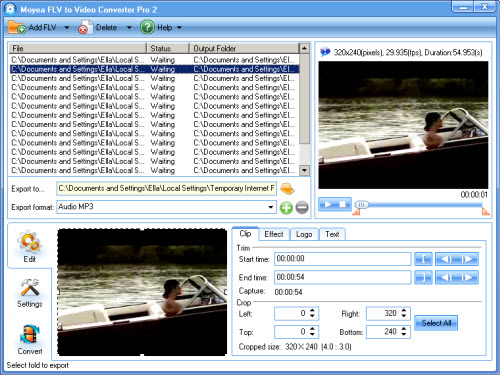Click the Start time field
Viewport: 500px width, 375px height.
tap(342, 259)
